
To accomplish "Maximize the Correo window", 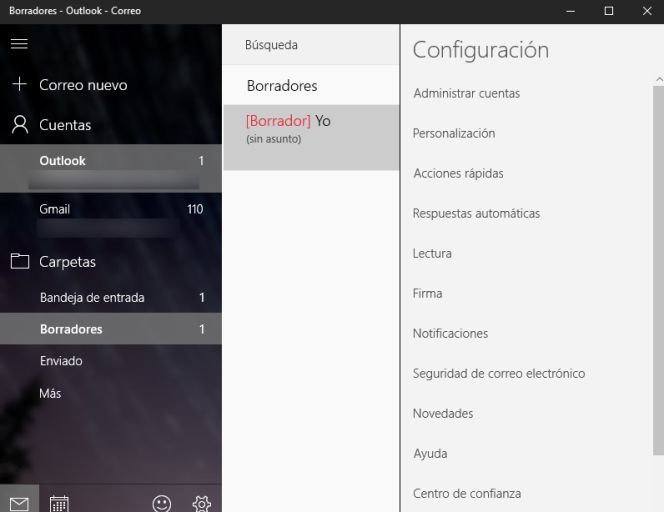I will tap(609, 11).
